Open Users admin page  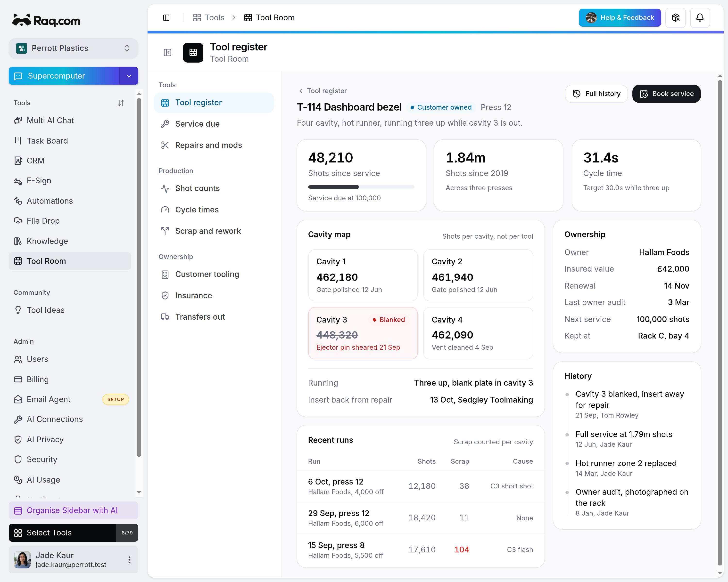click(70, 359)
